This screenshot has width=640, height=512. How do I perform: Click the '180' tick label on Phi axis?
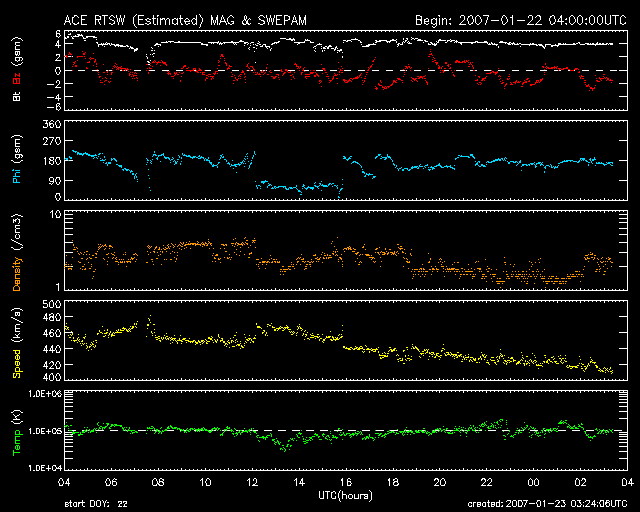[x=52, y=160]
